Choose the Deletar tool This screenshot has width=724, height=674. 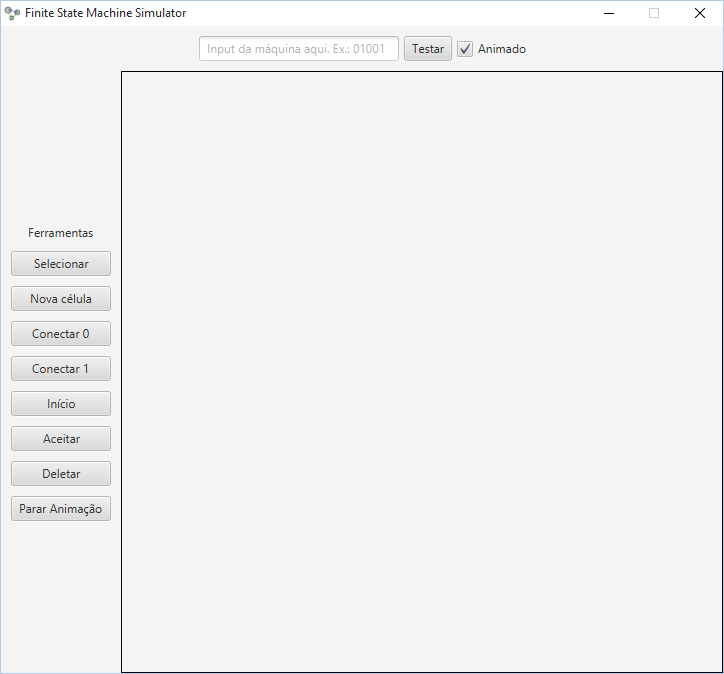61,474
